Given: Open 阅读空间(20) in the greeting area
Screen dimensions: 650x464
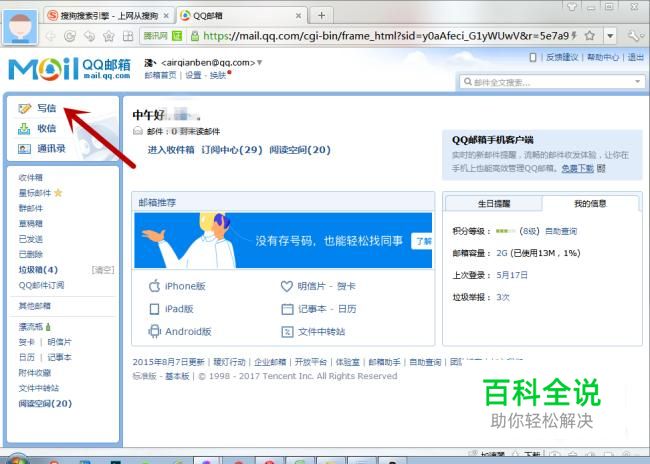Looking at the screenshot, I should coord(300,150).
